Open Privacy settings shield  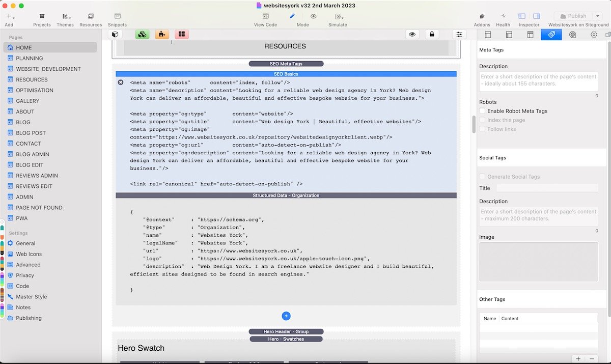coord(50,275)
